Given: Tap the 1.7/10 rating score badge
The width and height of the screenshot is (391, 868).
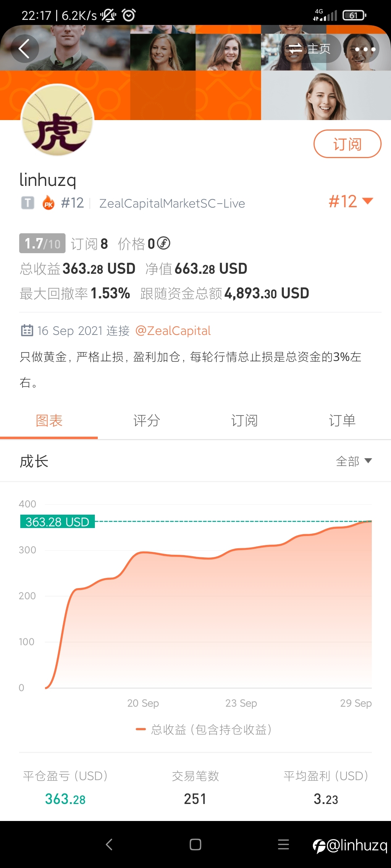Looking at the screenshot, I should tap(42, 243).
